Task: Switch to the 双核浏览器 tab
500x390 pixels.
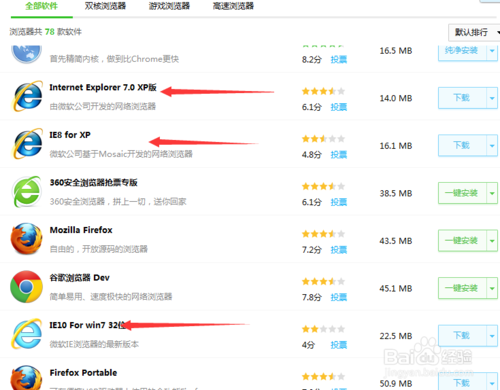Action: [x=105, y=6]
